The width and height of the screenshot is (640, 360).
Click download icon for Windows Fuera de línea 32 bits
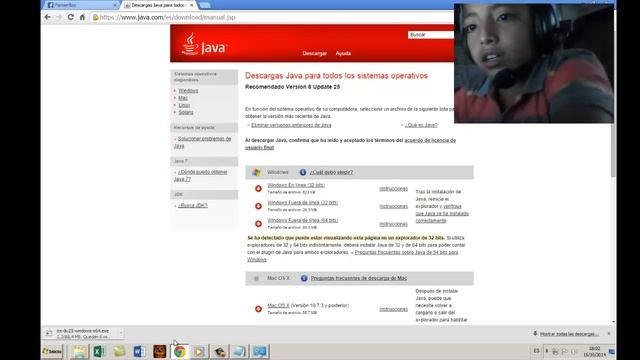point(258,206)
